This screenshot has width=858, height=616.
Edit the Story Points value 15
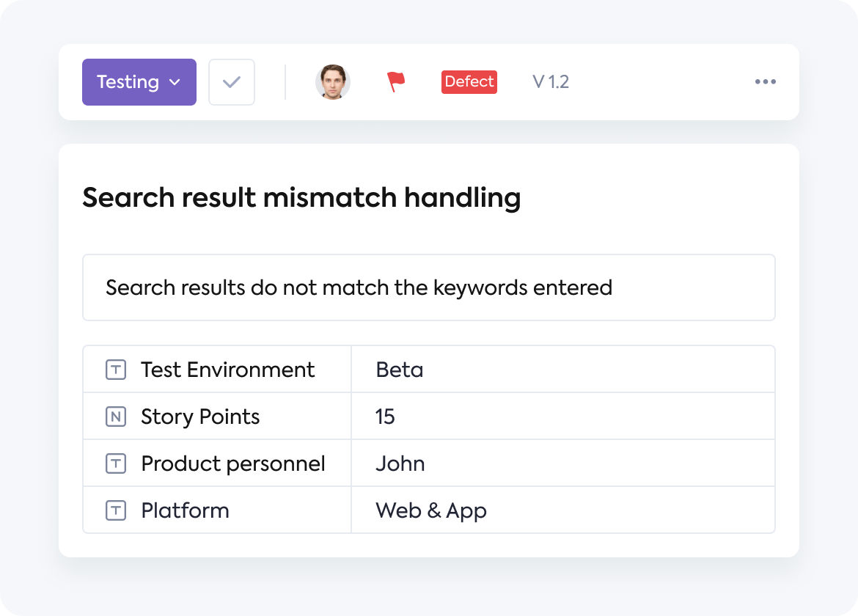point(563,417)
